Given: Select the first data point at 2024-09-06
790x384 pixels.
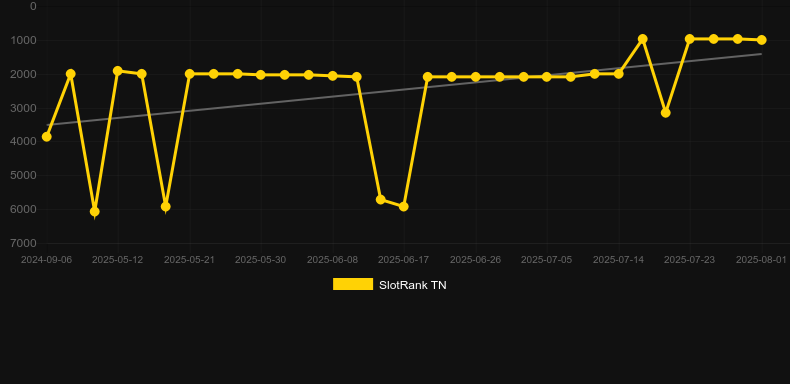Looking at the screenshot, I should 47,137.
